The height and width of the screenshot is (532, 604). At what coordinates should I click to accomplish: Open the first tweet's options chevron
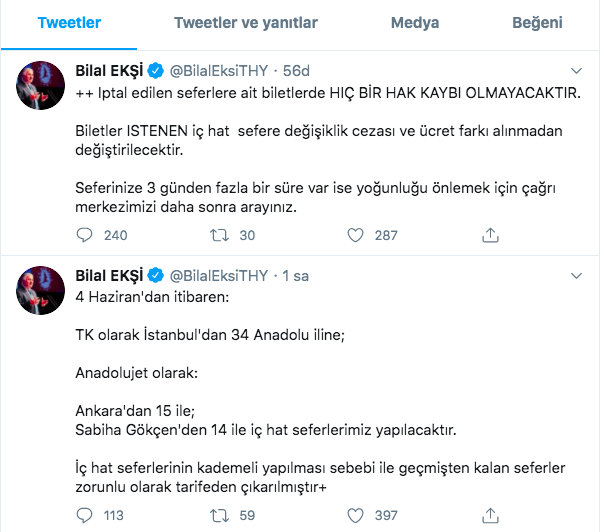577,71
